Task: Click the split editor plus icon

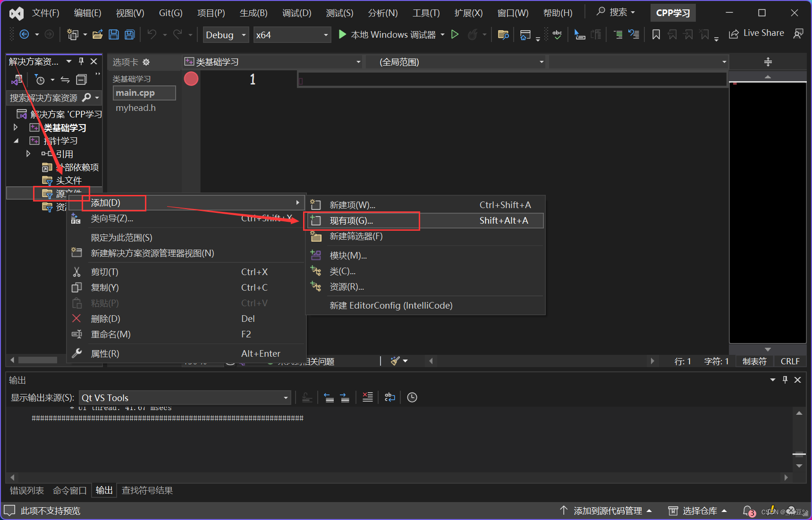Action: coord(768,62)
